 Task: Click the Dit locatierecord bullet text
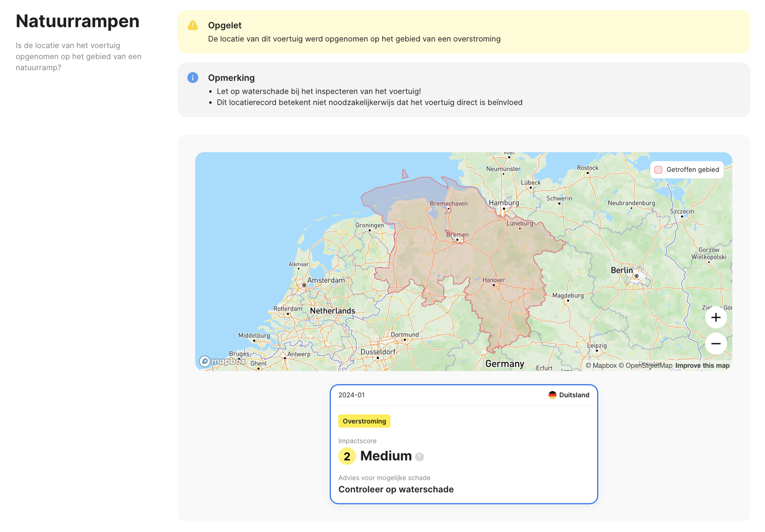coord(370,102)
